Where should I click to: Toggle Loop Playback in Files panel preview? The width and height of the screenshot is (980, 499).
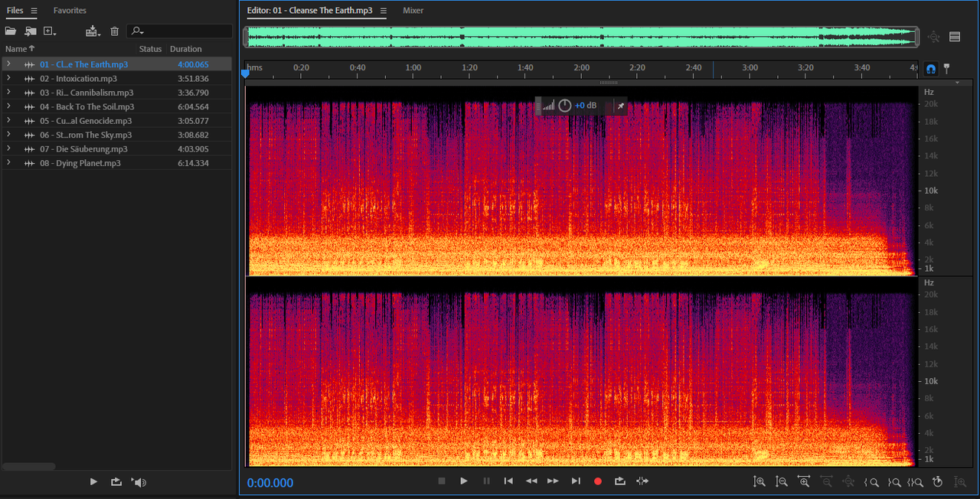click(116, 481)
